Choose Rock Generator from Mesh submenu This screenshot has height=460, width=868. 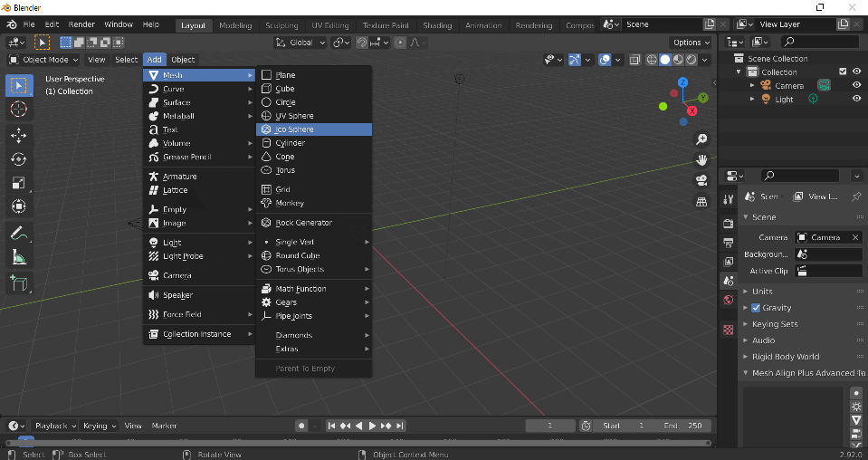(314, 223)
